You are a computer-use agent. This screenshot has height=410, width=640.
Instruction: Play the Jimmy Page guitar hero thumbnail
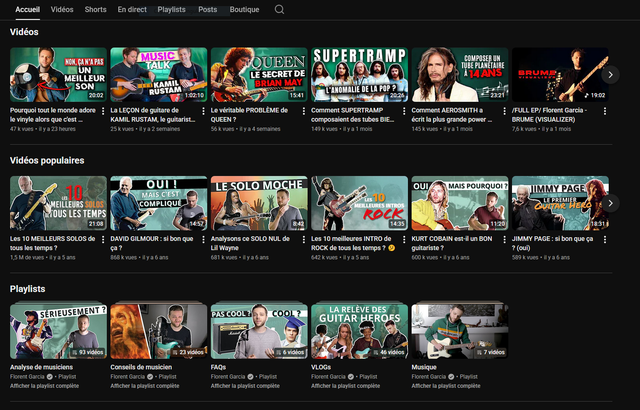[560, 203]
